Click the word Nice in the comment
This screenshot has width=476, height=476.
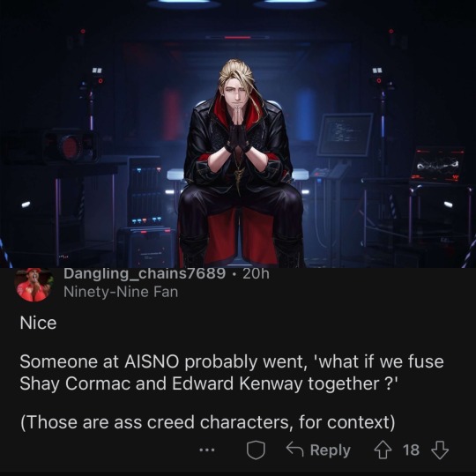click(38, 323)
